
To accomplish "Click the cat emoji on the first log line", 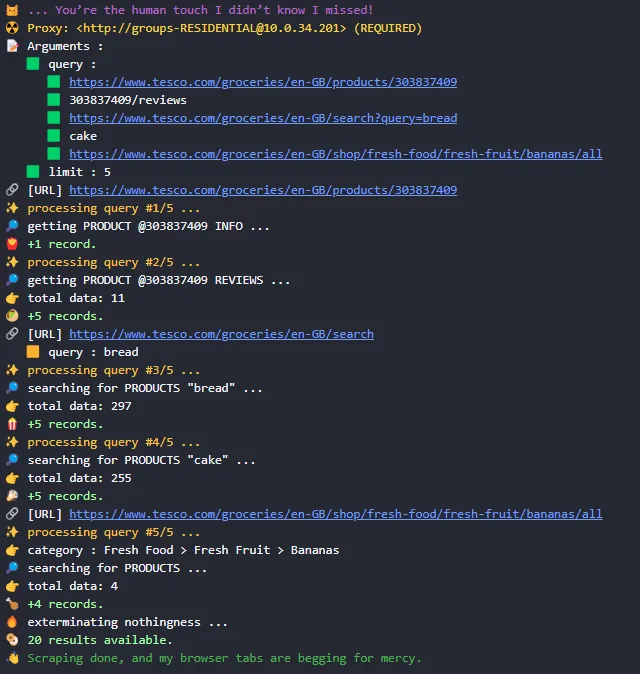I will (12, 9).
